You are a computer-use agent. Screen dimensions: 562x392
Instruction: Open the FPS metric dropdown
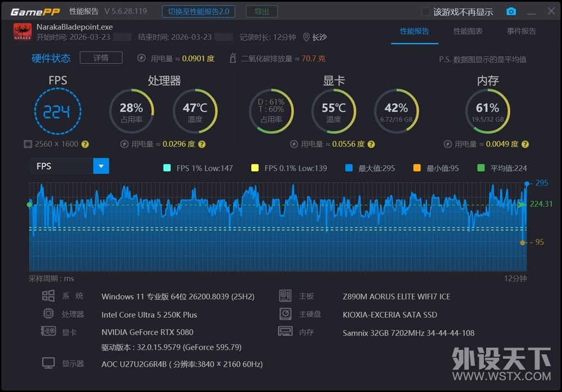[101, 166]
